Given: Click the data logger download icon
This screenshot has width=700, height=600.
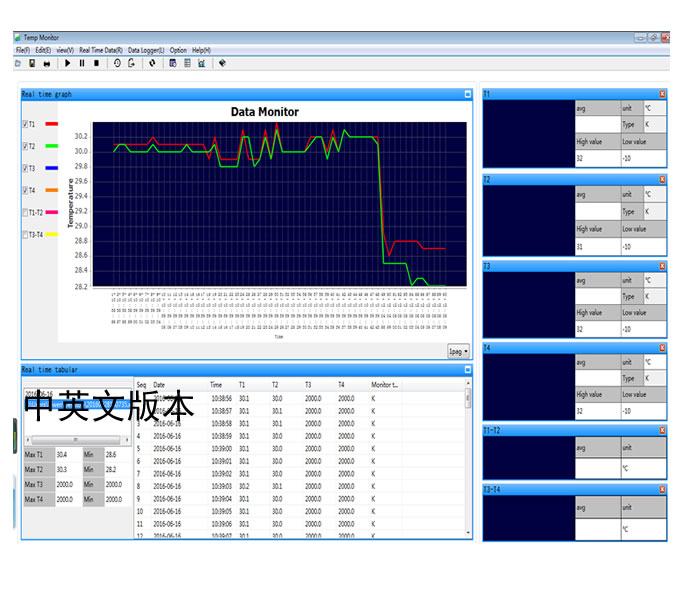Looking at the screenshot, I should click(x=131, y=63).
